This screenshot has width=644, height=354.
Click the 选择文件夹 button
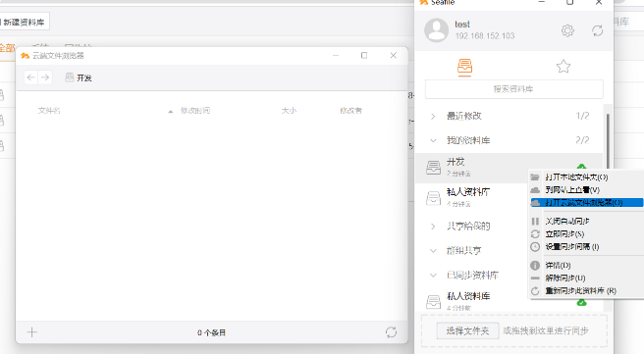point(468,330)
